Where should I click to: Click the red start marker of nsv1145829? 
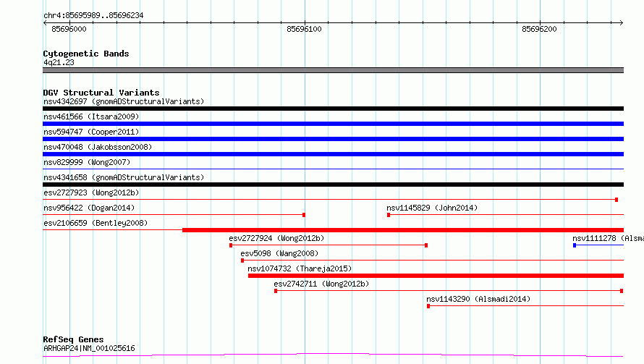(389, 215)
